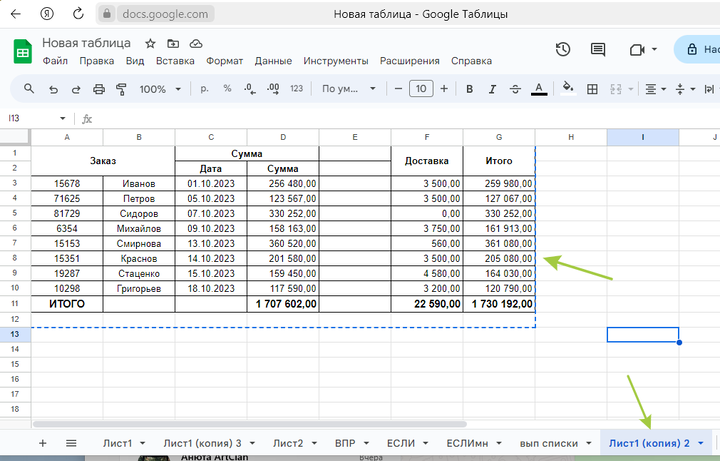This screenshot has width=720, height=461.
Task: Open search magnifier in toolbar
Action: tap(29, 89)
